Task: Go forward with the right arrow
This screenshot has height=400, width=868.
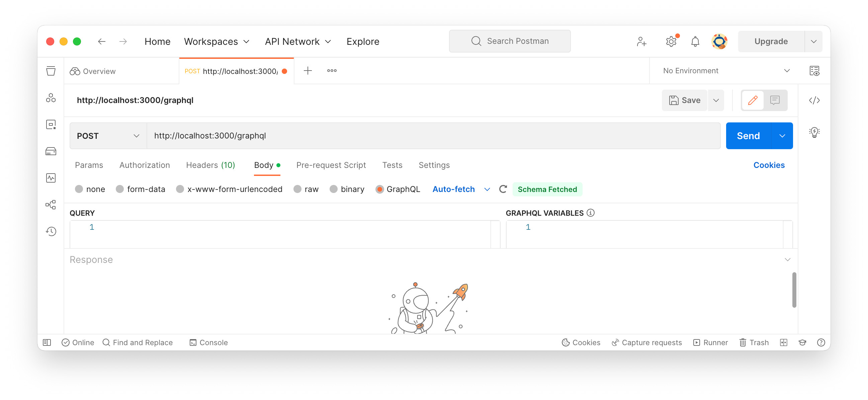Action: 123,41
